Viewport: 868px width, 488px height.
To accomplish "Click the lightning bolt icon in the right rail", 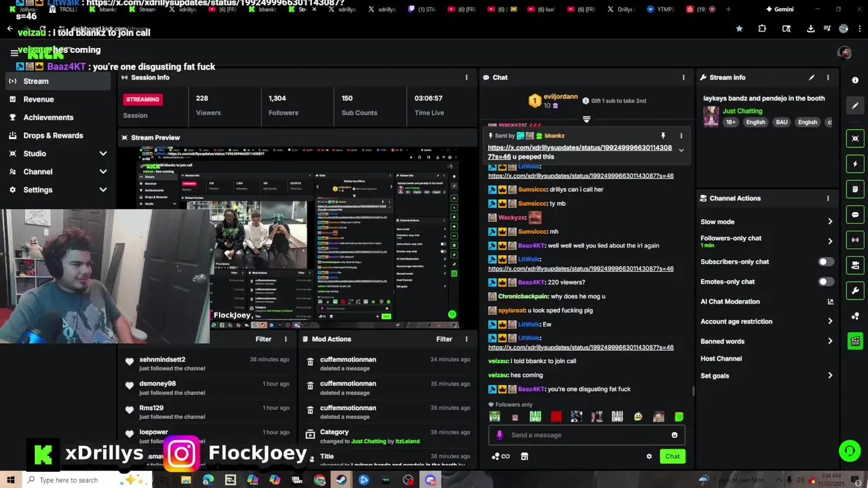I will click(855, 164).
